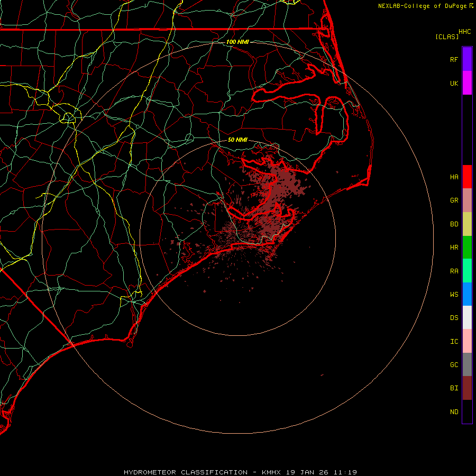Click the RF purple legend swatch
The image size is (476, 476).
click(x=467, y=59)
